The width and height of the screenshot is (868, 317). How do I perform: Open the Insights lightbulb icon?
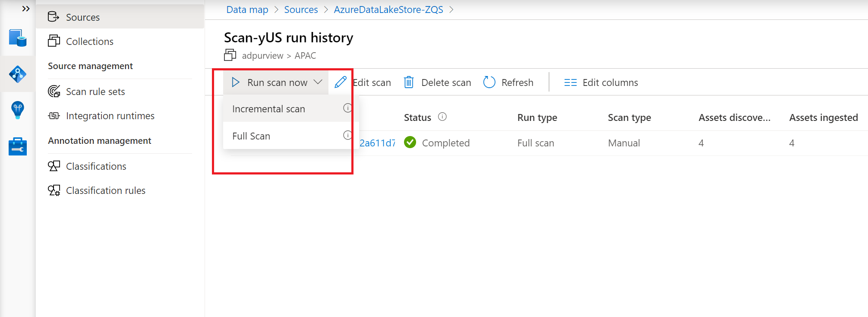(x=18, y=110)
